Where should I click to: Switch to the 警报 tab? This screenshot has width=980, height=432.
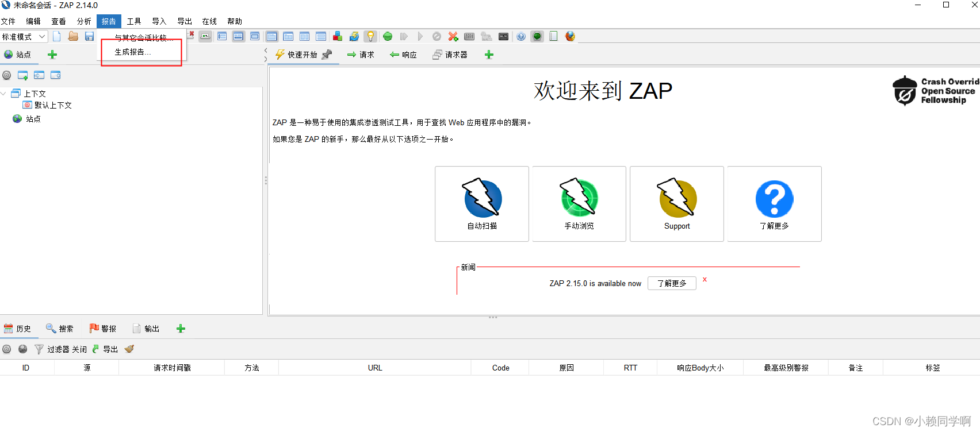coord(102,329)
